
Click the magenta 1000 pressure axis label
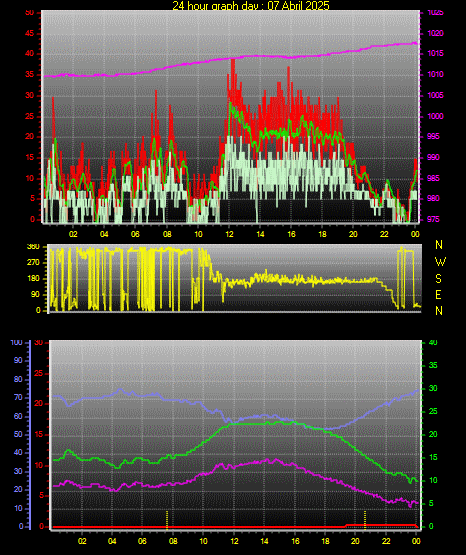(x=435, y=116)
